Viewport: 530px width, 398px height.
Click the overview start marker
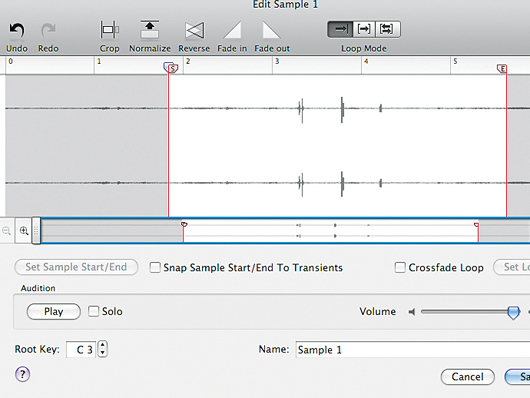(184, 224)
